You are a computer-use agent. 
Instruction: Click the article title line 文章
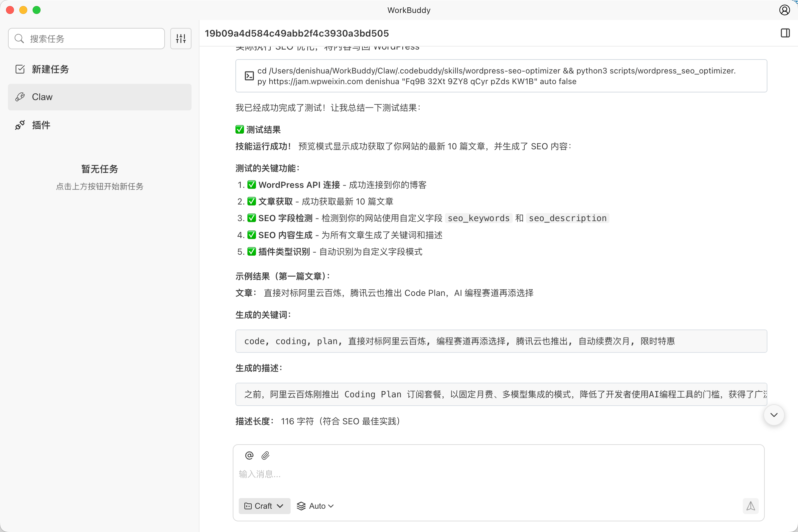click(x=385, y=293)
